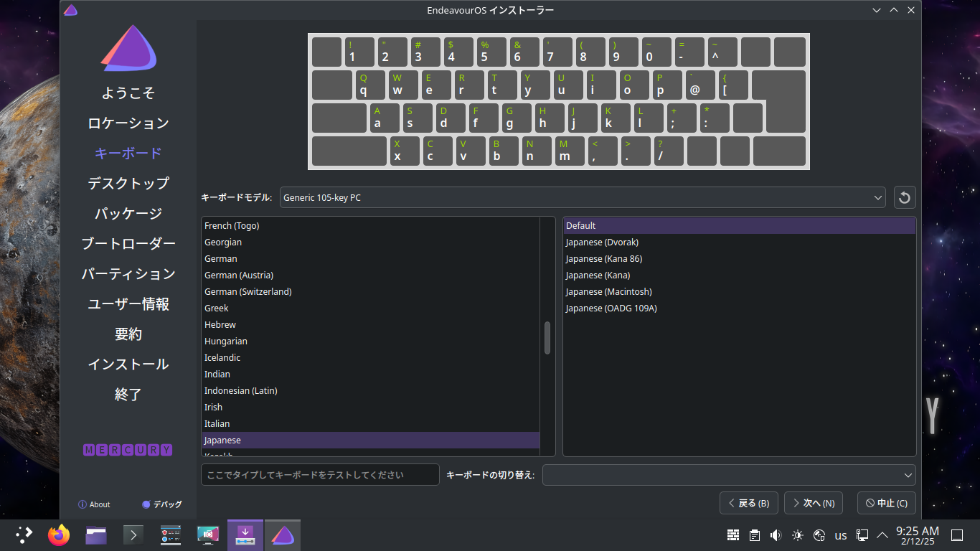Image resolution: width=980 pixels, height=551 pixels.
Task: Select the highlighted Japanese layout row
Action: [370, 440]
